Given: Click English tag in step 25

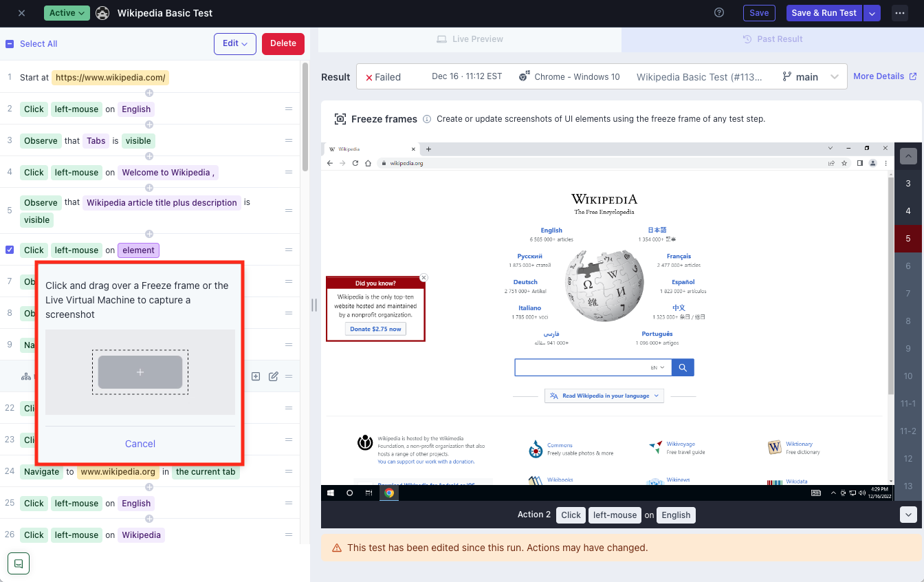Looking at the screenshot, I should coord(136,504).
